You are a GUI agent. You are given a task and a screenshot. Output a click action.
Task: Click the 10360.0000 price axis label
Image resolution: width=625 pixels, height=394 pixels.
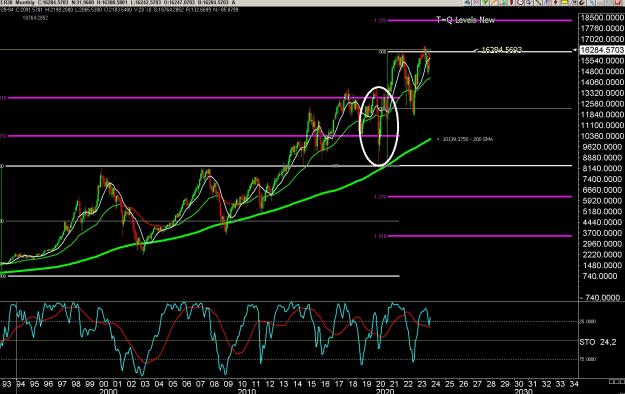[x=603, y=136]
